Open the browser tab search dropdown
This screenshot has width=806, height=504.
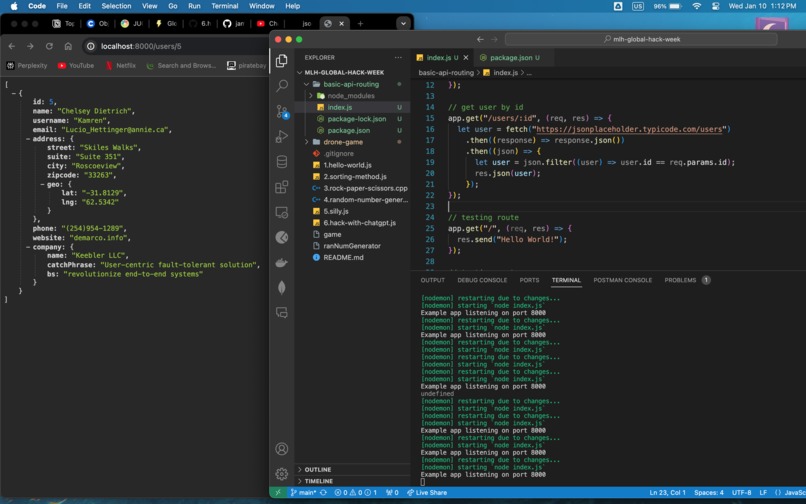pos(404,24)
